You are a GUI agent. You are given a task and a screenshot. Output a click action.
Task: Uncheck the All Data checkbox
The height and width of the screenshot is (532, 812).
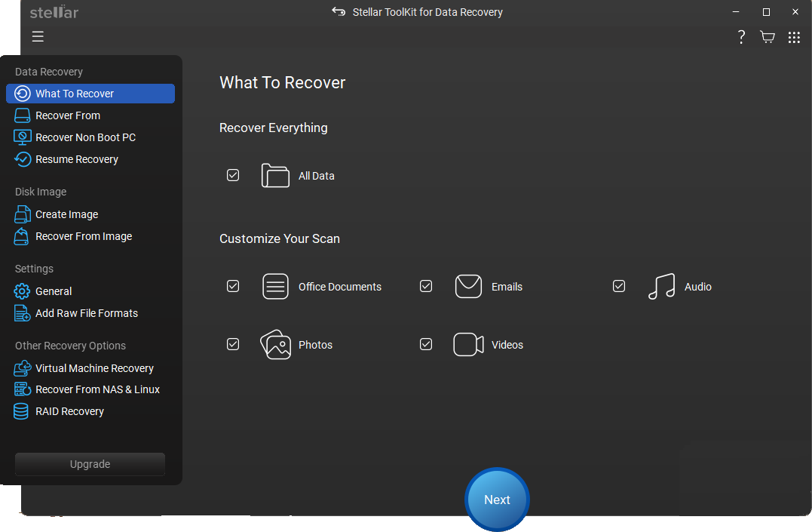[x=233, y=175]
